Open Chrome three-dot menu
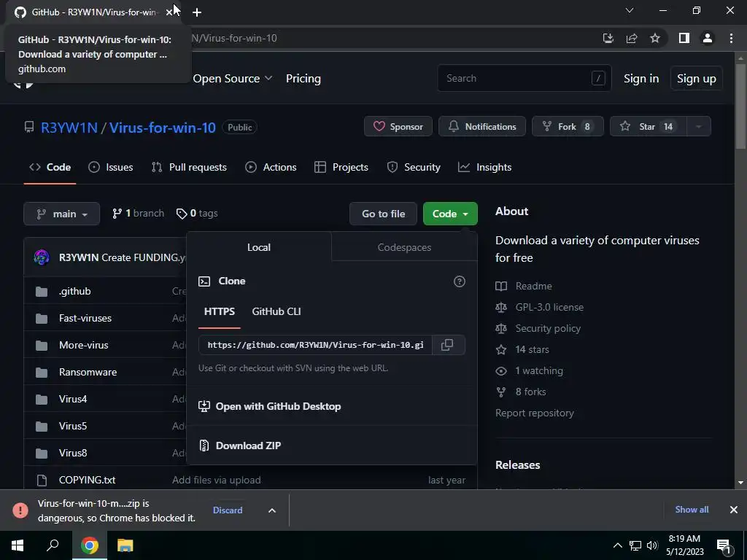Screen dimensions: 747x560 click(x=731, y=38)
